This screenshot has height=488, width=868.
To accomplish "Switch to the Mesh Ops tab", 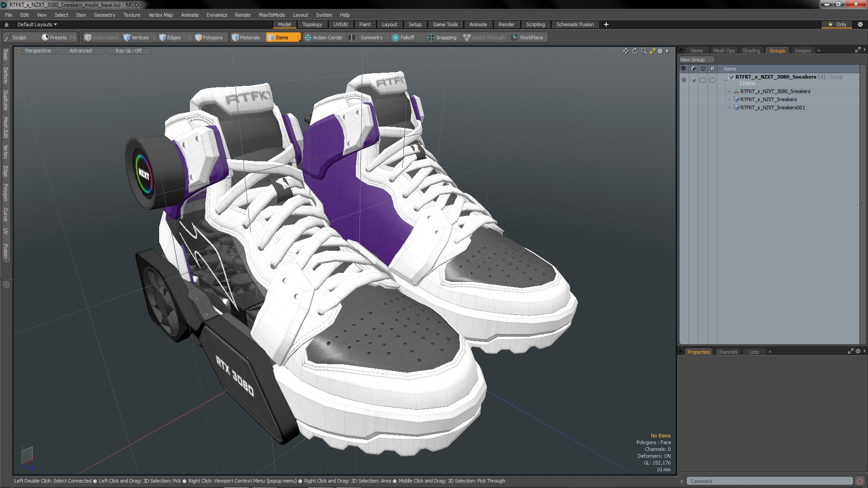I will (x=723, y=51).
